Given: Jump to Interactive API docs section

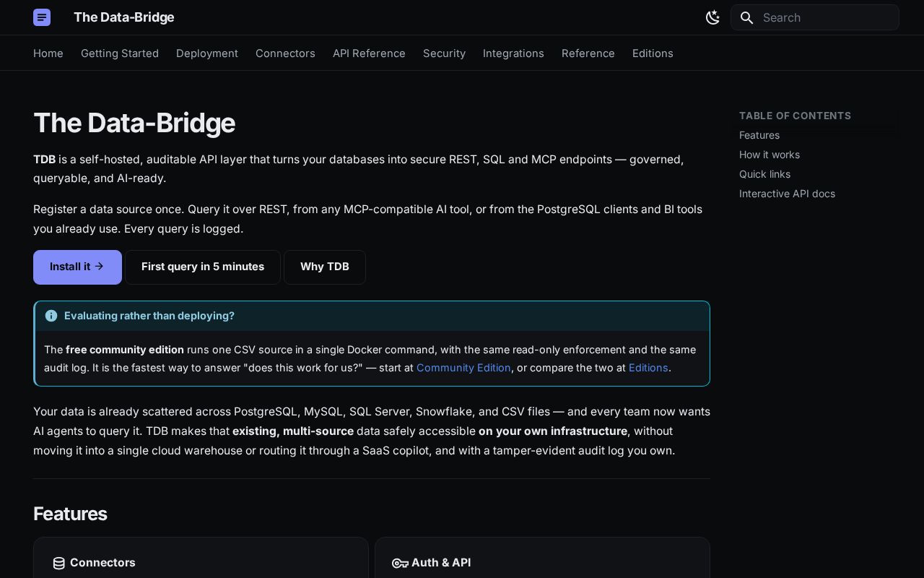Looking at the screenshot, I should (x=787, y=194).
